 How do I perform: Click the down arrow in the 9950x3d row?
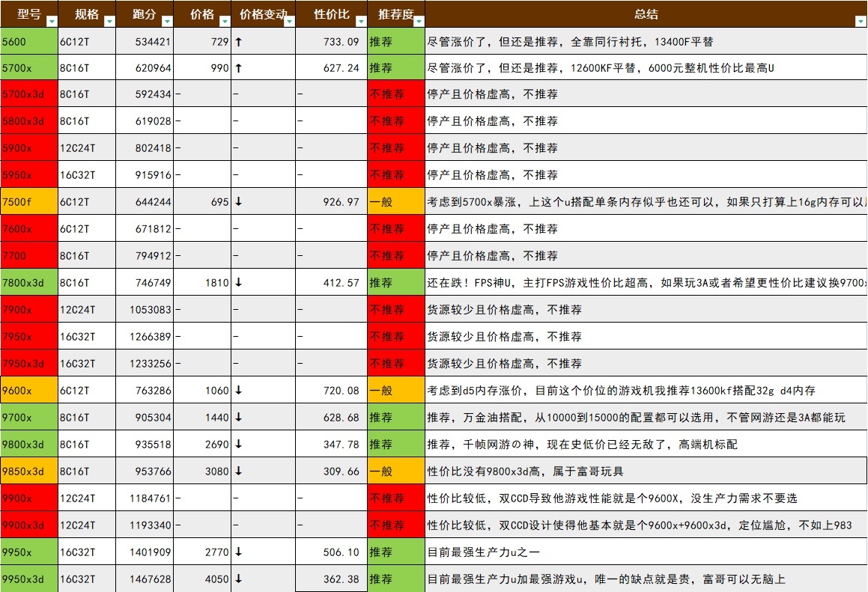click(x=238, y=579)
